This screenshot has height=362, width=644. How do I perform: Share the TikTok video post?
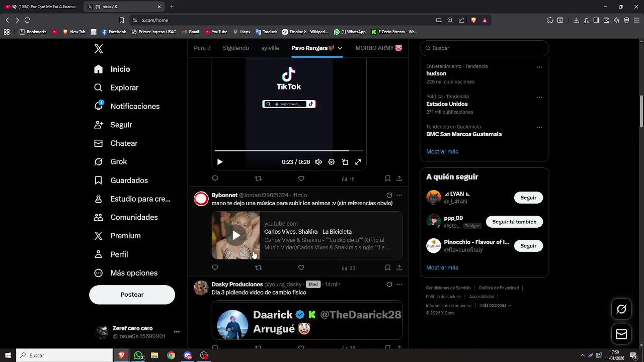pos(399,178)
